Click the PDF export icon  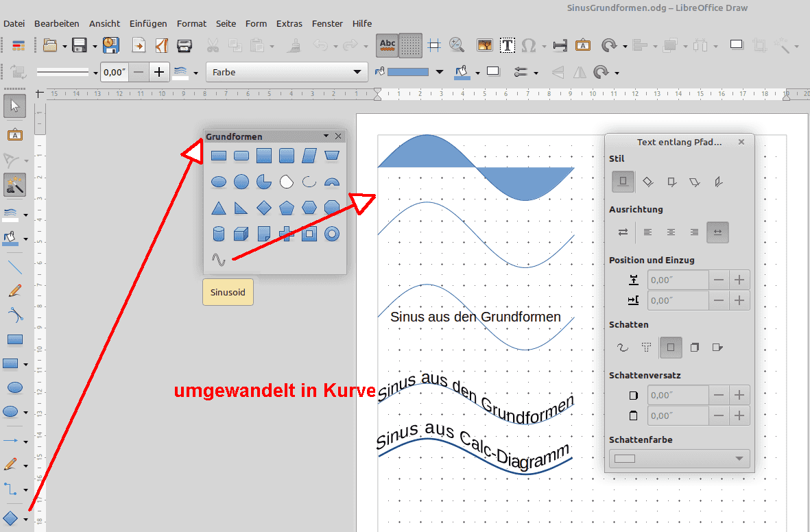pos(162,45)
